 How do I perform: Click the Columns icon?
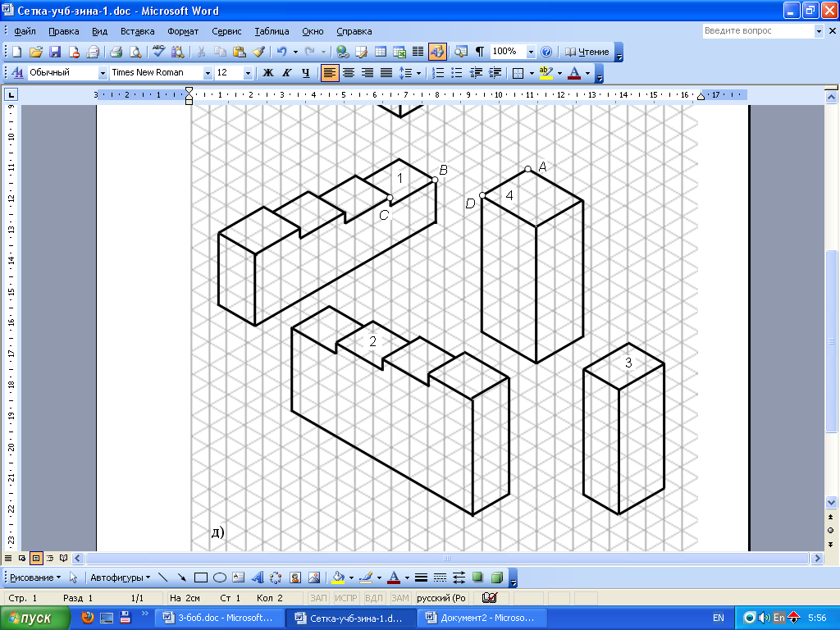click(418, 52)
